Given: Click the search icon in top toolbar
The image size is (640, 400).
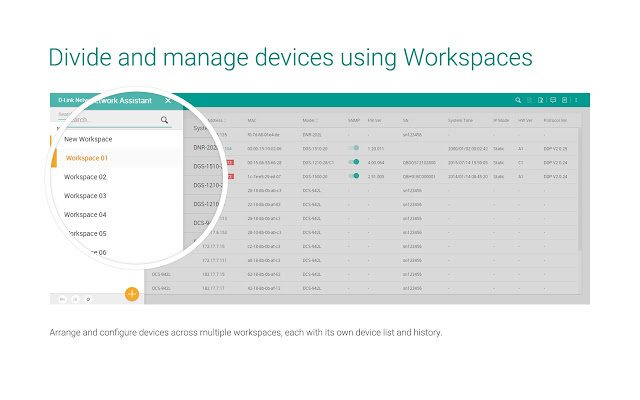Looking at the screenshot, I should pyautogui.click(x=517, y=100).
